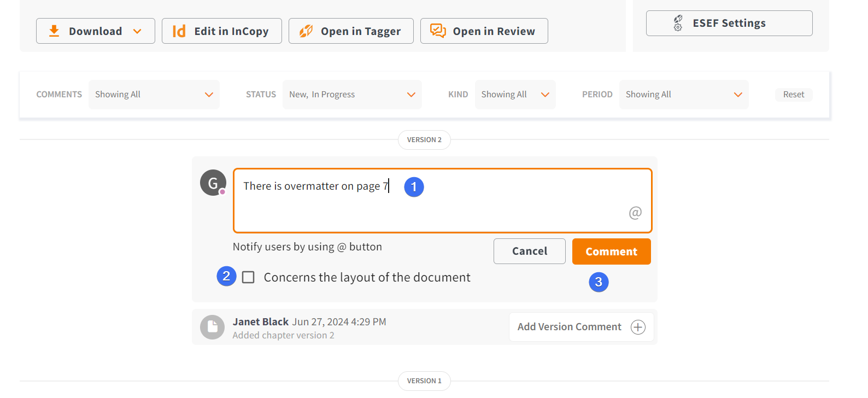Expand the Download dropdown chevron

tap(137, 32)
